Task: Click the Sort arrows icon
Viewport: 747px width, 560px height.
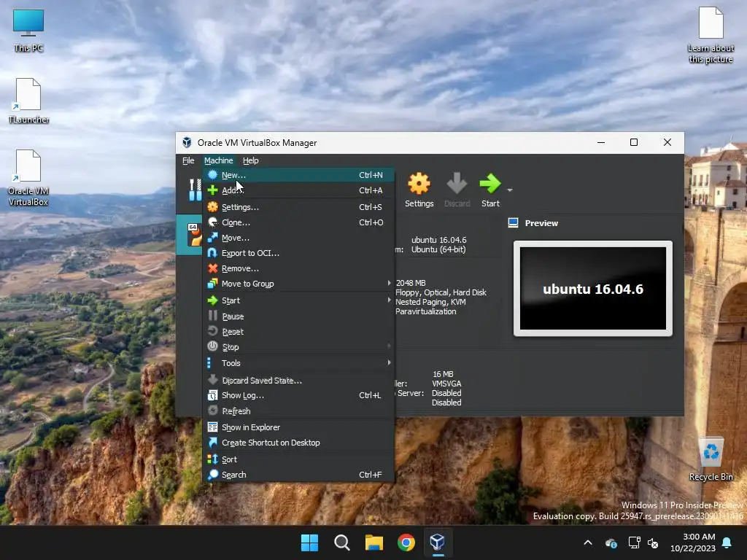Action: coord(212,459)
